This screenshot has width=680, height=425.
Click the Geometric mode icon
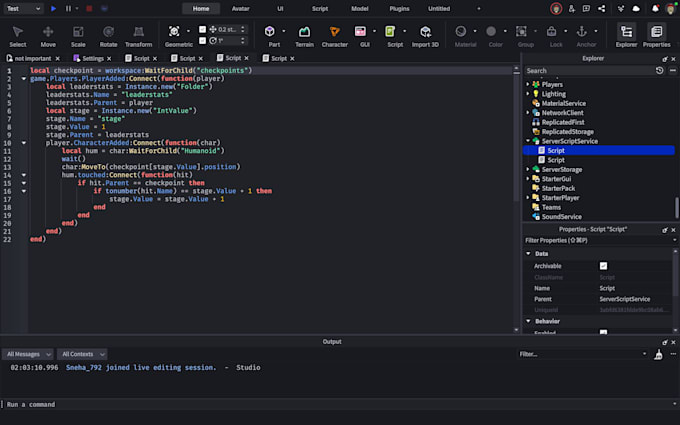(174, 31)
